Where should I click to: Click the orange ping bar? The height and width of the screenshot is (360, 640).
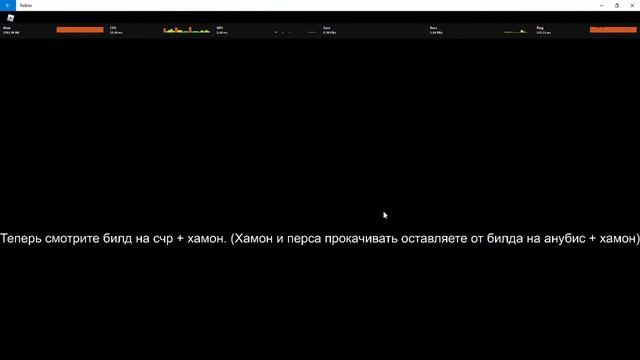coord(613,30)
